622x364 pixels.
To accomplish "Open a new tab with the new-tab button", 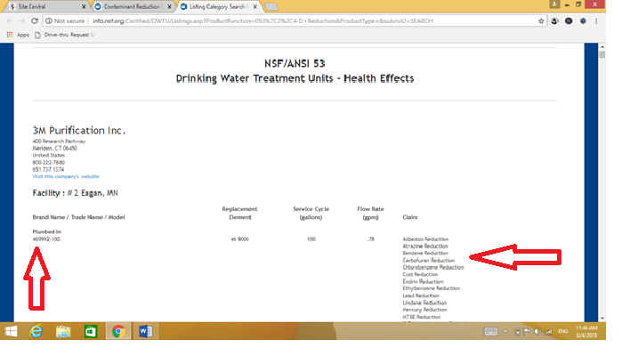I will [271, 7].
